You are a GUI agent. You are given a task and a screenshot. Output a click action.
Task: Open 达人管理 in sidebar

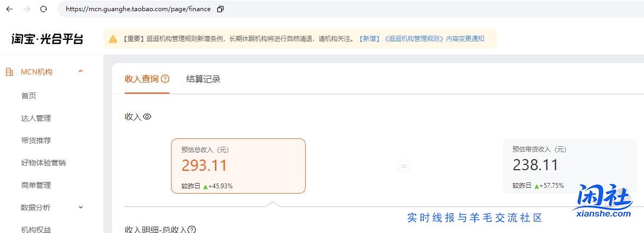coord(36,118)
